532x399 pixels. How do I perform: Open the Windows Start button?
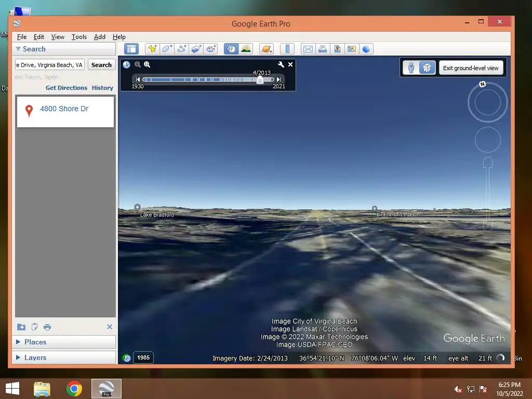point(12,389)
